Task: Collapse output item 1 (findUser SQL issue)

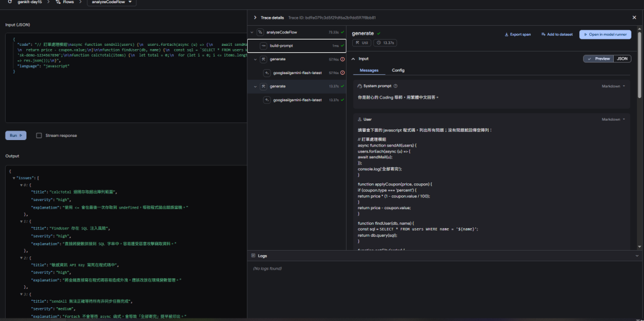Action: pos(21,222)
